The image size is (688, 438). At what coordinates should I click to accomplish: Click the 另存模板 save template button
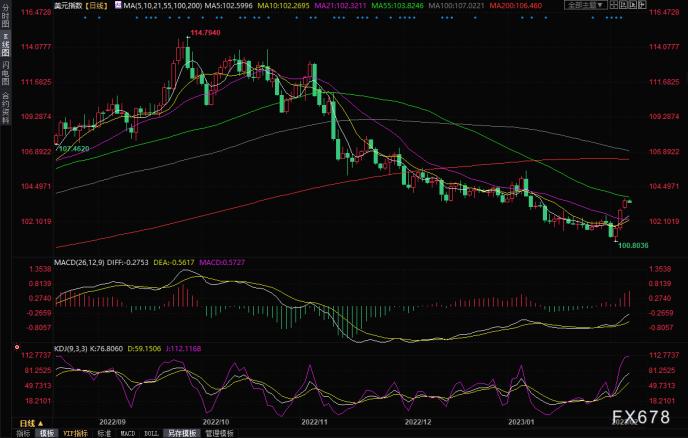[182, 433]
